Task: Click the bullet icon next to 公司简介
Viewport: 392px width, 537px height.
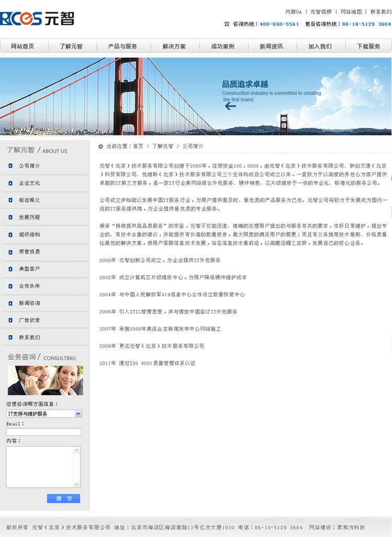Action: tap(10, 166)
